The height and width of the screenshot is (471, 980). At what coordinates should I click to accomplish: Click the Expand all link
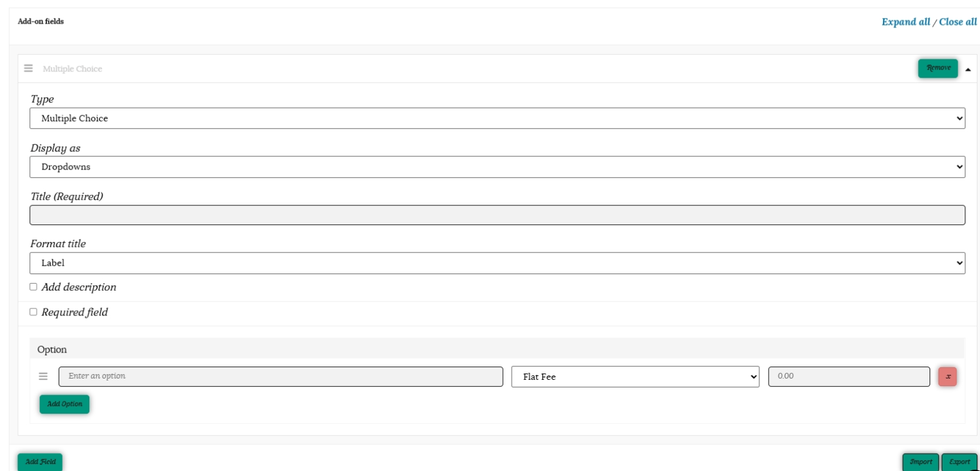[905, 22]
